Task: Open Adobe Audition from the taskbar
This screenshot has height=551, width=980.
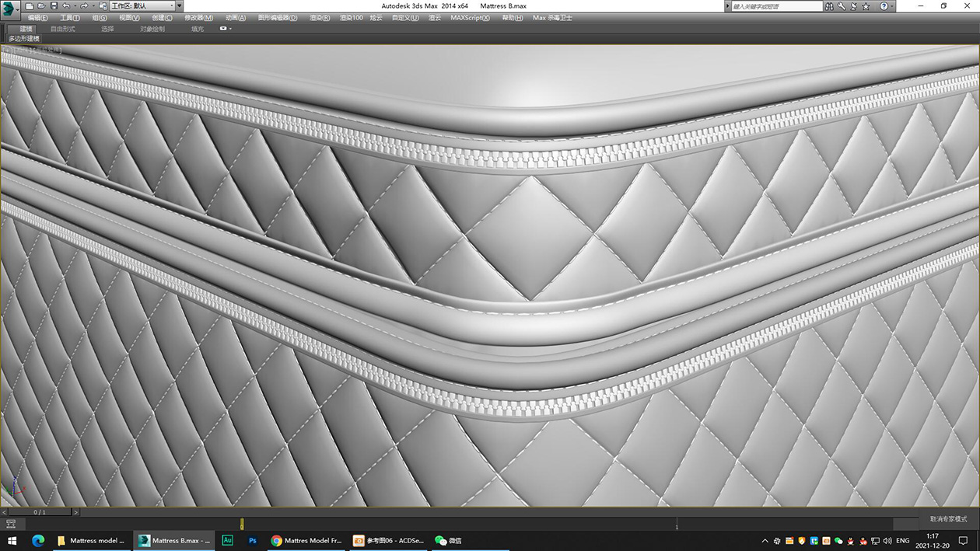Action: [228, 540]
